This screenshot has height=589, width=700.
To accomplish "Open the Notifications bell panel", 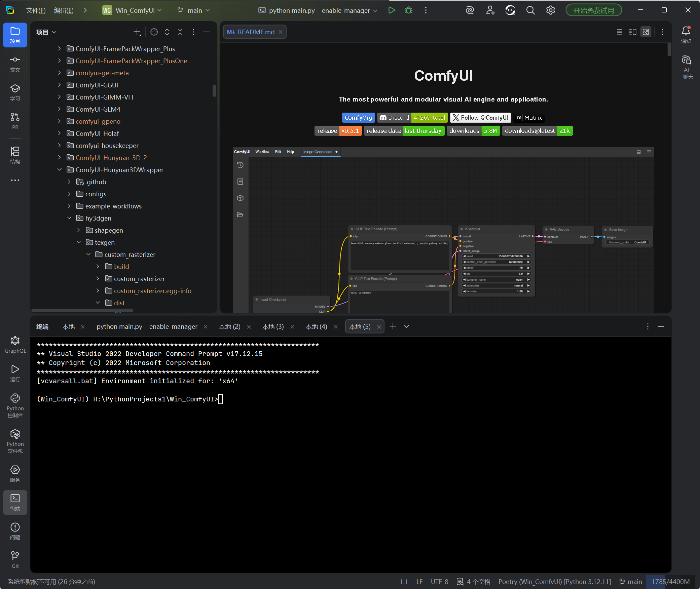I will coord(686,34).
